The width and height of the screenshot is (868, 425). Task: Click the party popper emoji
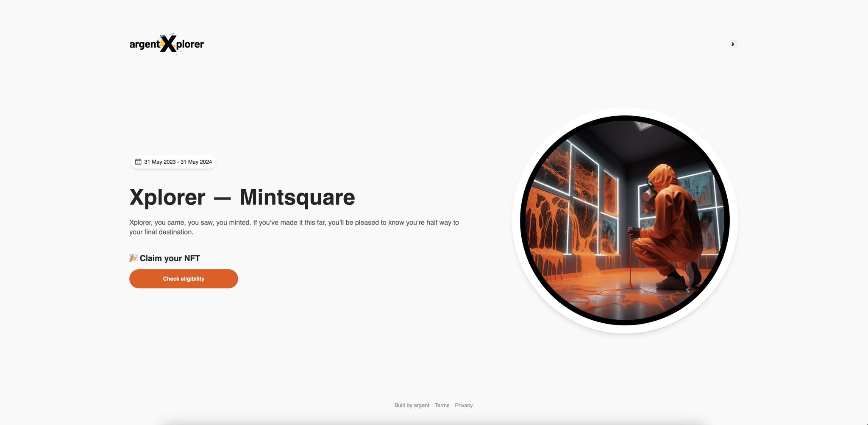(x=133, y=258)
